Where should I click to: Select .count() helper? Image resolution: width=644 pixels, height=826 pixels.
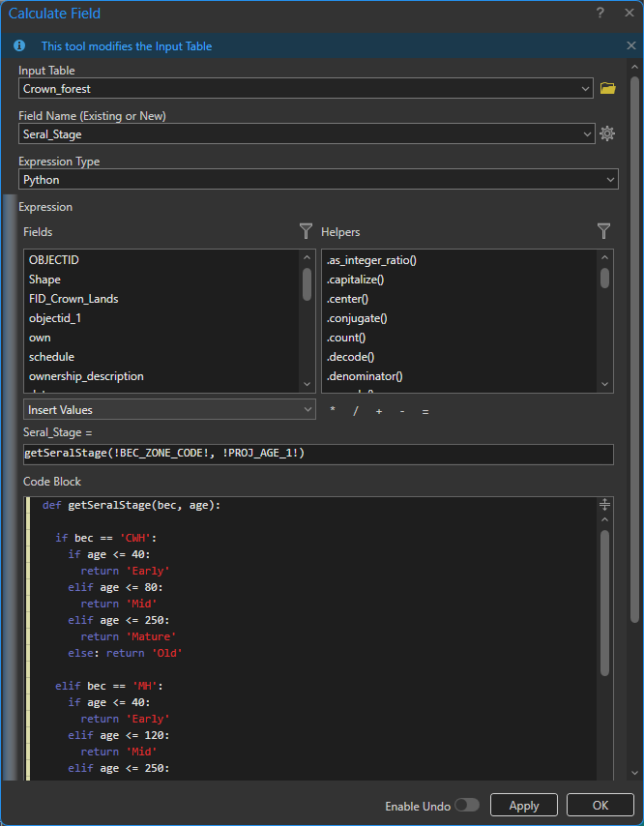[x=459, y=338]
